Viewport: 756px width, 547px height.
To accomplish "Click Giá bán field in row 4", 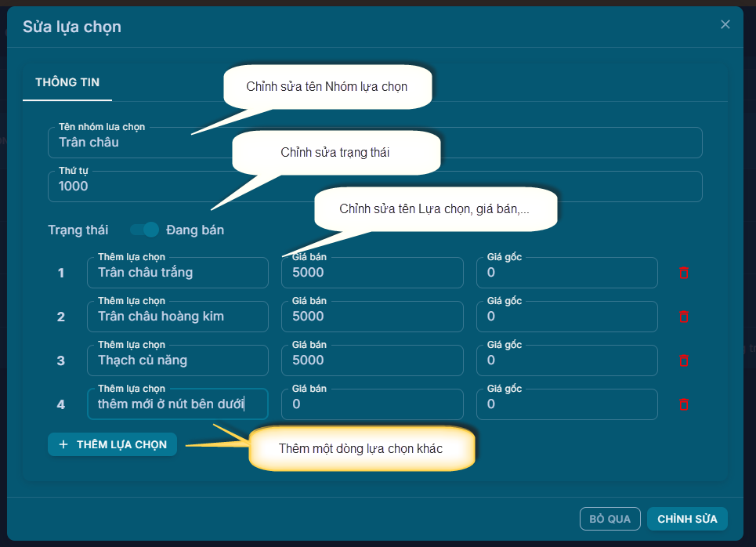I will point(372,404).
